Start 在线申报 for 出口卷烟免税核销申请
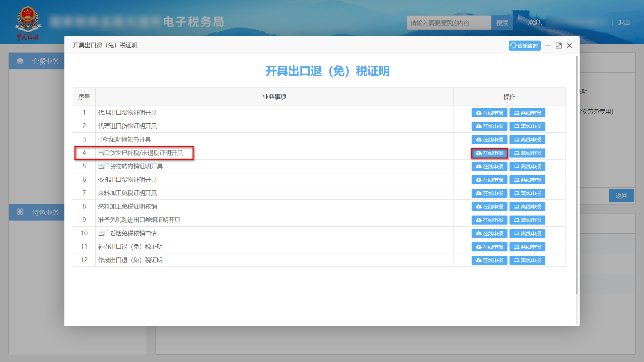Screen dimensions: 644x362 (x=489, y=233)
